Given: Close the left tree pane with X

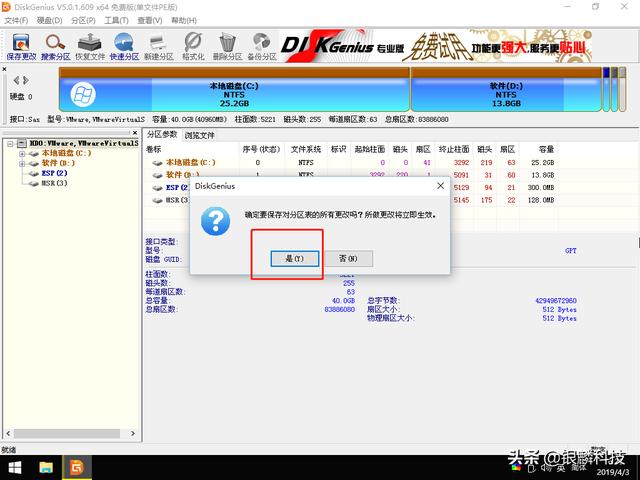Looking at the screenshot, I should coord(135,133).
